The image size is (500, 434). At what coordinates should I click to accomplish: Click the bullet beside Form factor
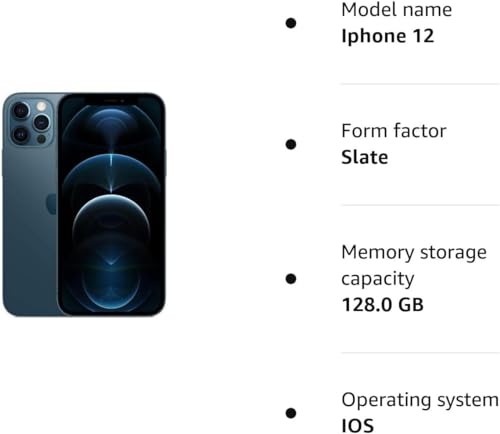[291, 144]
